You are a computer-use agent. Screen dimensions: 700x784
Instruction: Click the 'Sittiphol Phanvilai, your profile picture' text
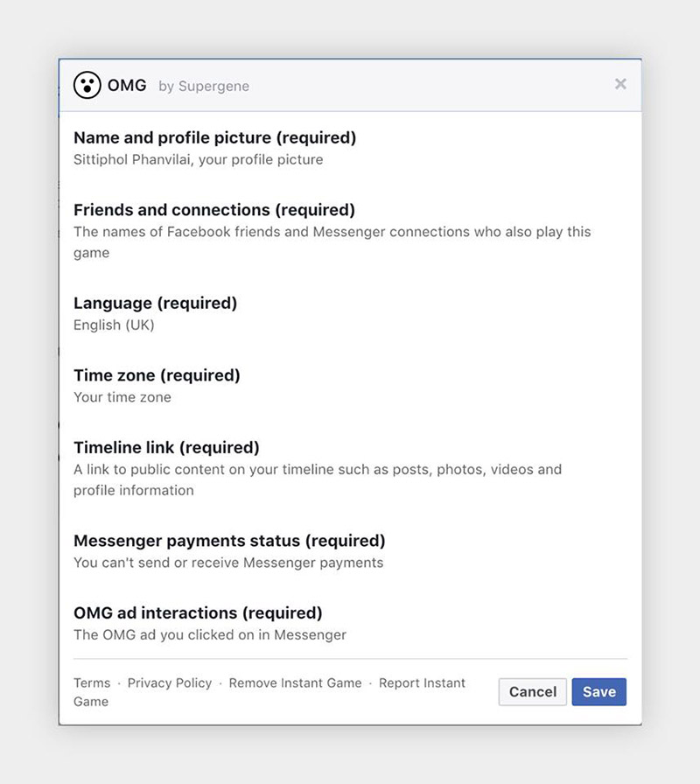198,159
